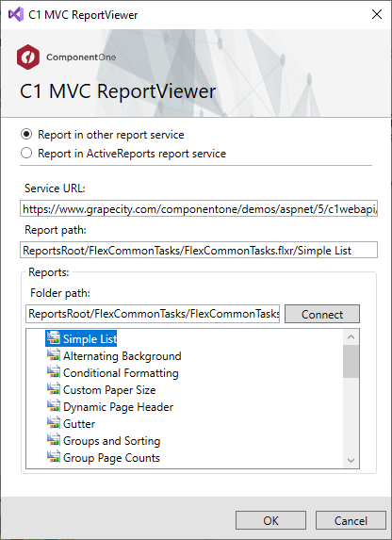Viewport: 392px width, 540px height.
Task: Click the report list scrollbar thumb
Action: coord(351,361)
